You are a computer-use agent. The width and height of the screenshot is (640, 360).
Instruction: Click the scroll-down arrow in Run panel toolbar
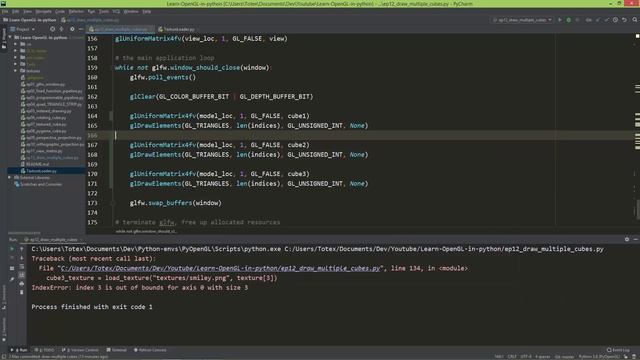coord(22,258)
